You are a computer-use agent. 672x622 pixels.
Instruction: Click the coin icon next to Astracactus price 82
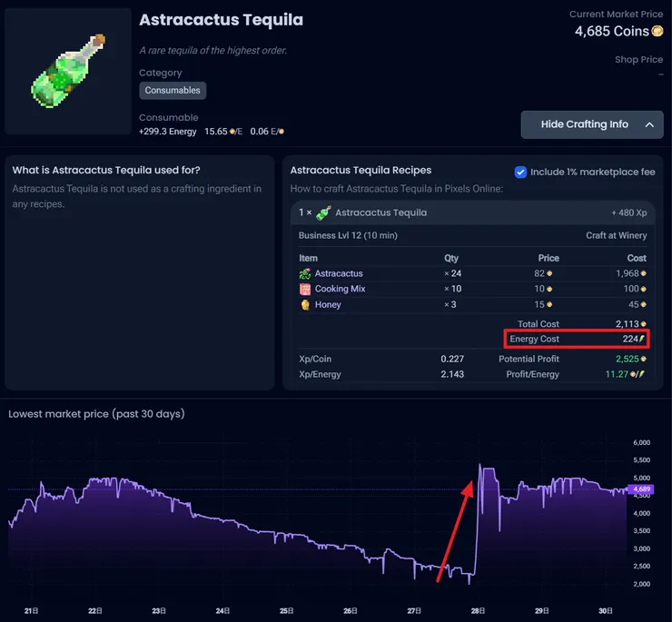pos(549,273)
